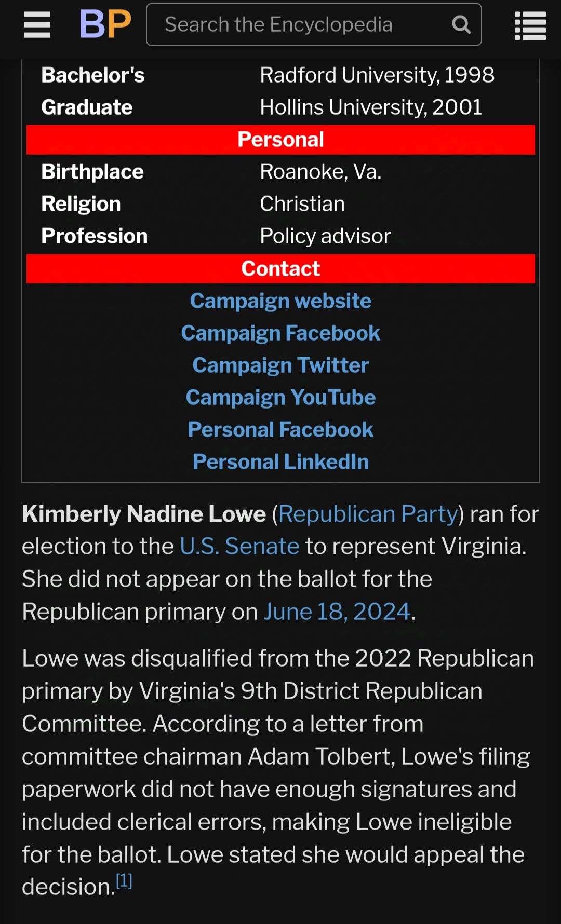Jump to footnote reference [1]
Screen dimensions: 561x924
coord(124,881)
